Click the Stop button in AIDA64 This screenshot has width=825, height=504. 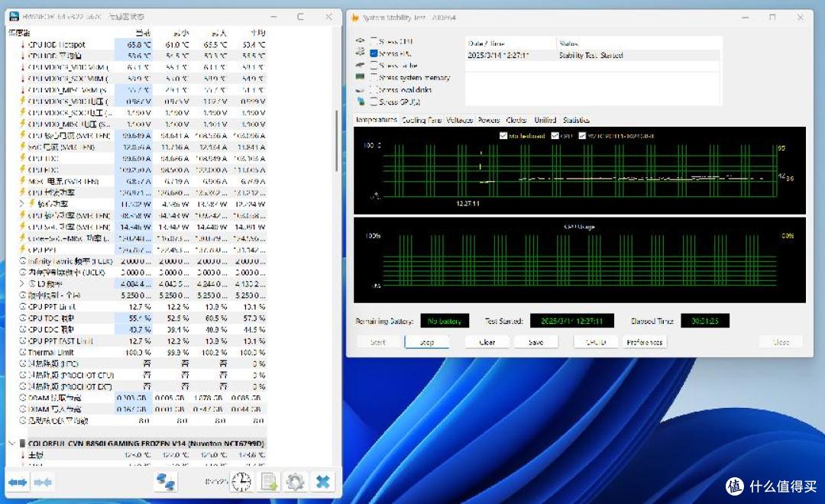pyautogui.click(x=427, y=342)
